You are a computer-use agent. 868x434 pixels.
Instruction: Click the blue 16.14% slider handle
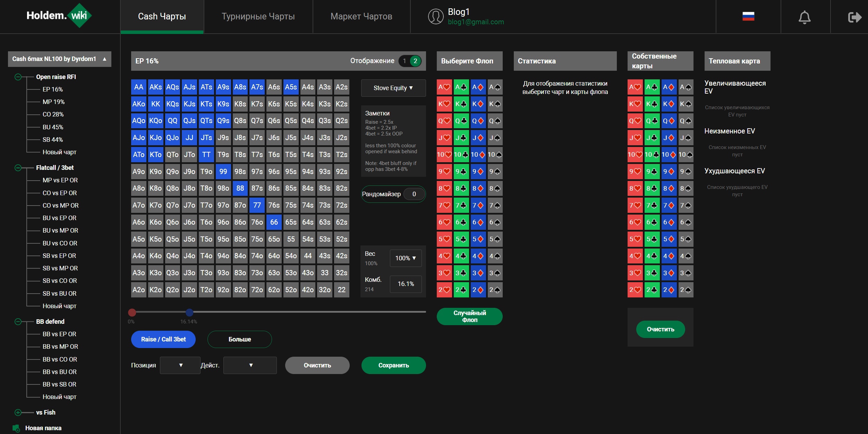click(189, 313)
